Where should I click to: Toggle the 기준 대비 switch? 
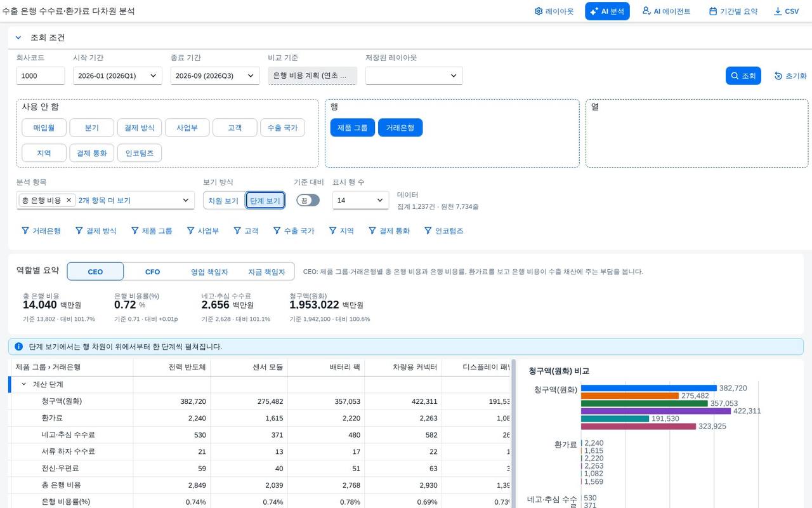tap(308, 200)
